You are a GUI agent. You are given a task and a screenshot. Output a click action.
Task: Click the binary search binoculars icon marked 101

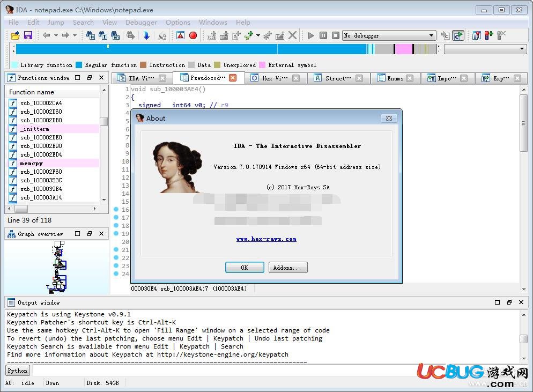[x=115, y=35]
